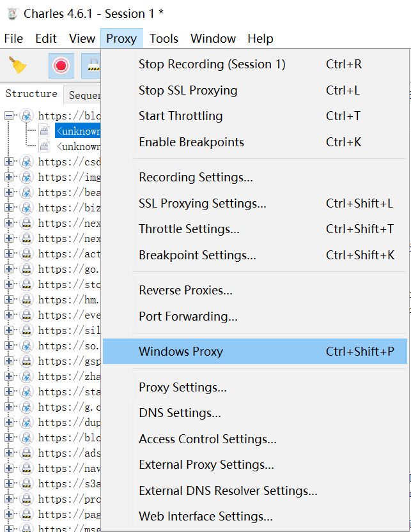The height and width of the screenshot is (532, 411).
Task: Click the broom clear session icon
Action: coord(18,65)
